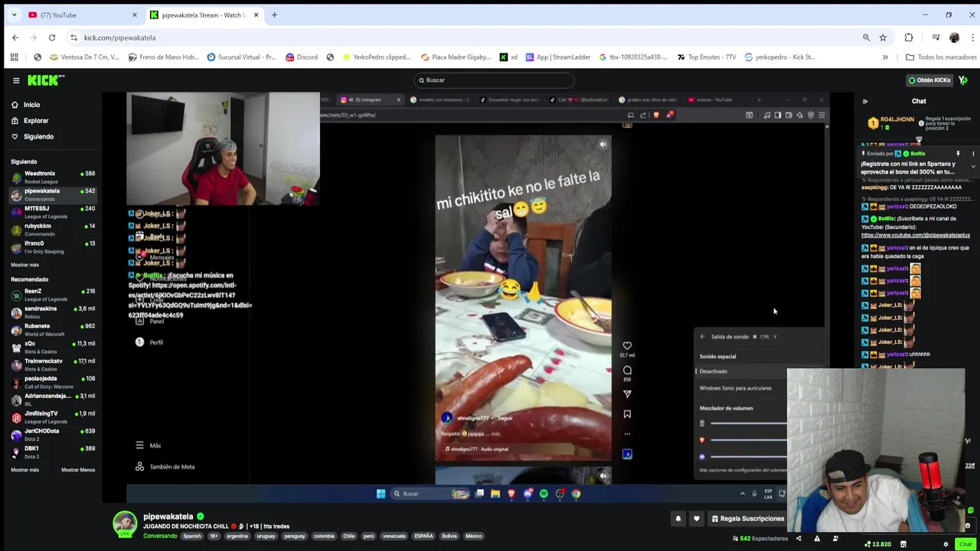Open the apps grid in bookmarks bar
This screenshot has height=551, width=980.
(14, 57)
